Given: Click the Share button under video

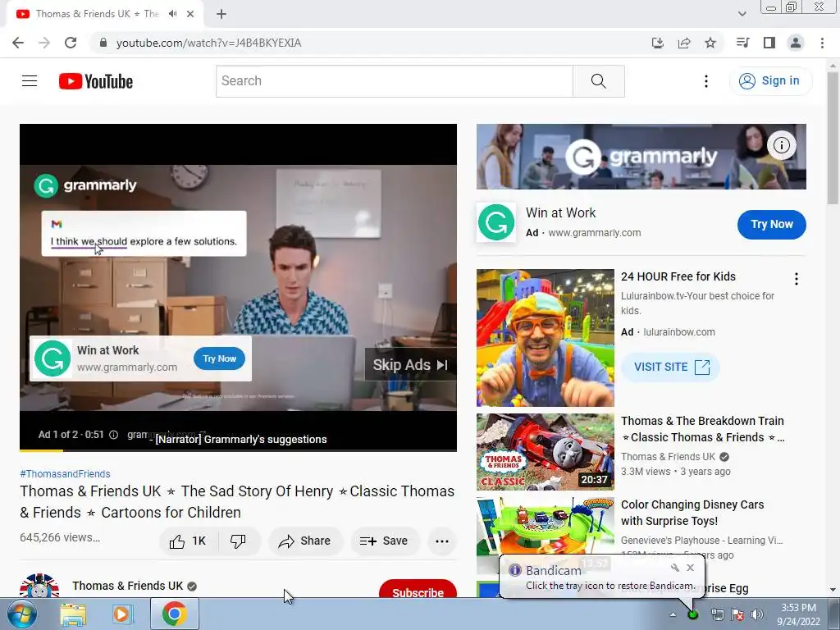Looking at the screenshot, I should pyautogui.click(x=305, y=541).
